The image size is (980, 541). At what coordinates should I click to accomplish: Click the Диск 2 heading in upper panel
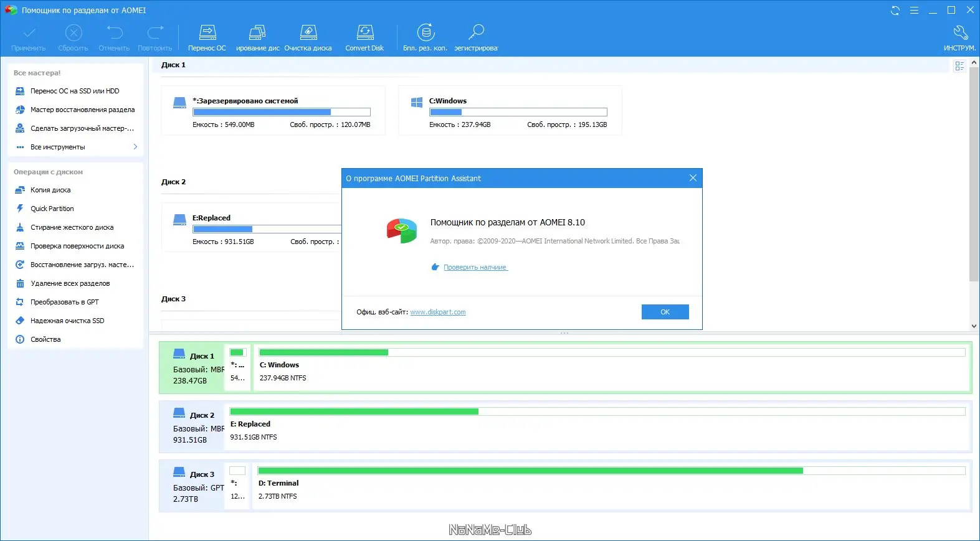coord(173,182)
